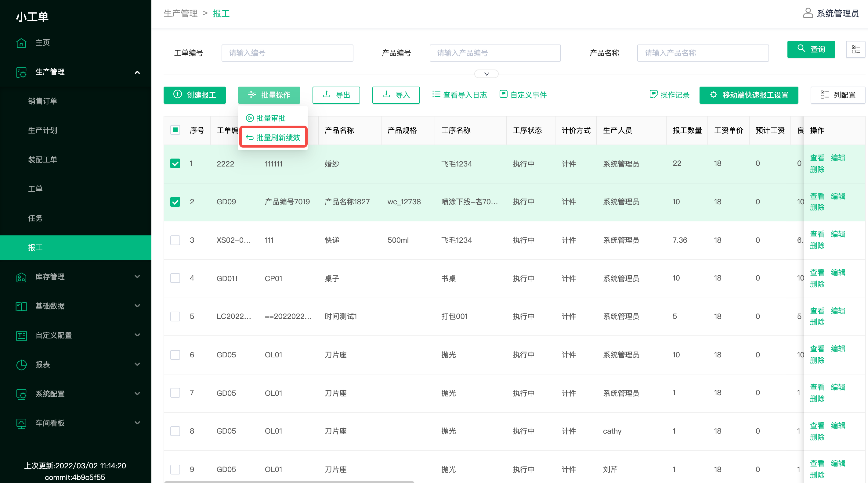Image resolution: width=868 pixels, height=483 pixels.
Task: Expand more search filters with down chevron
Action: click(x=486, y=74)
